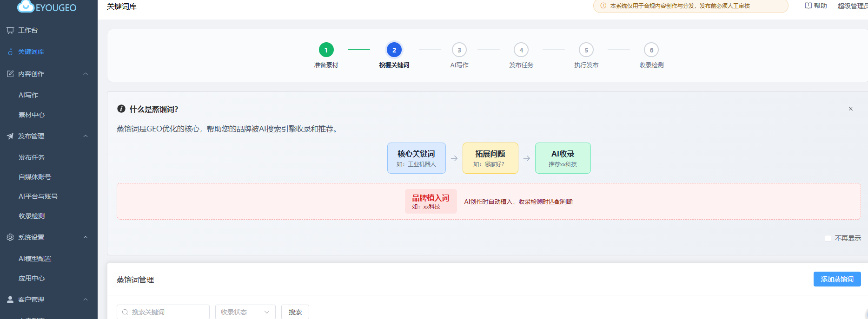This screenshot has width=868, height=319.
Task: Click the EYOUGEO cloud logo icon
Action: 26,7
